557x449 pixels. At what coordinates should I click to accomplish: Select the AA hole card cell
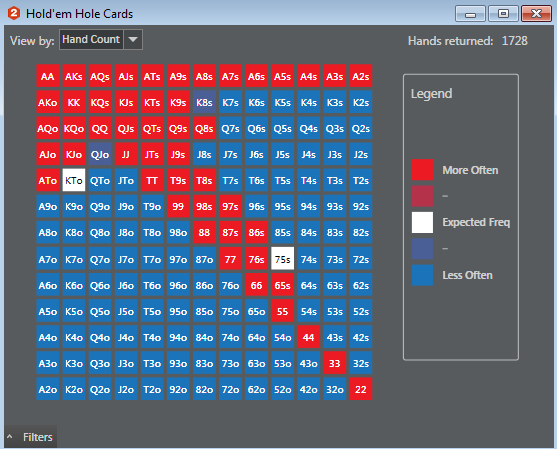48,76
